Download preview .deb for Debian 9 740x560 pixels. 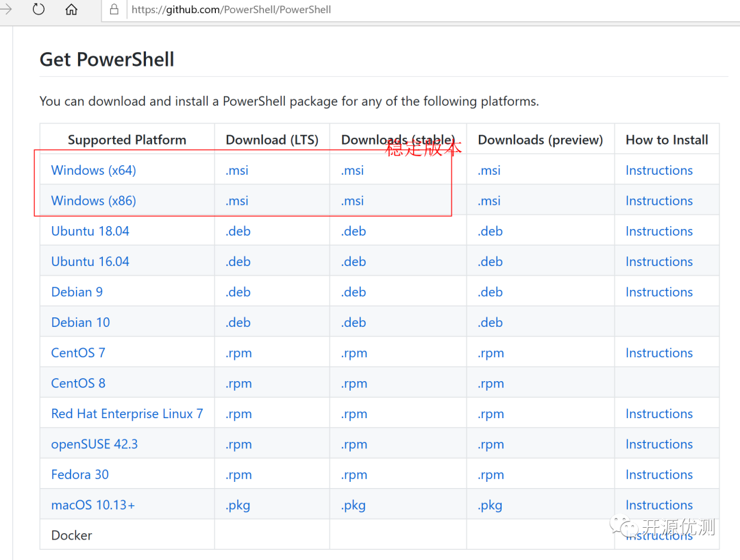point(490,292)
